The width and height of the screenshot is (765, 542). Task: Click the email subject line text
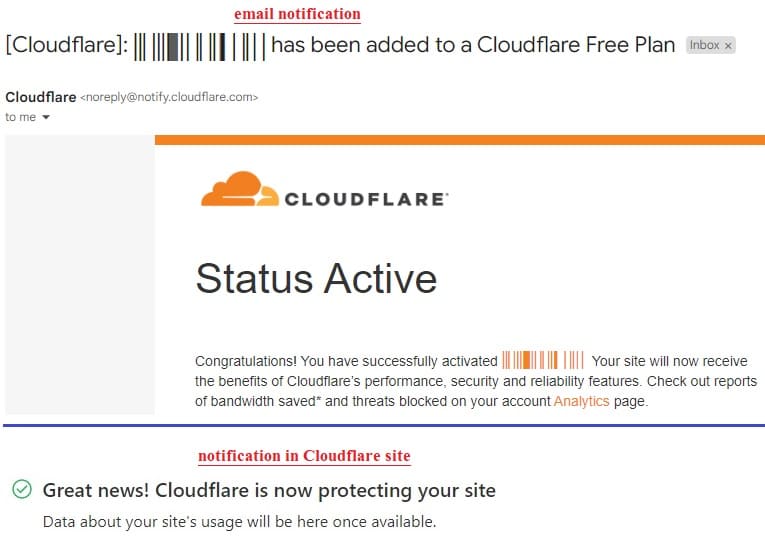[340, 45]
